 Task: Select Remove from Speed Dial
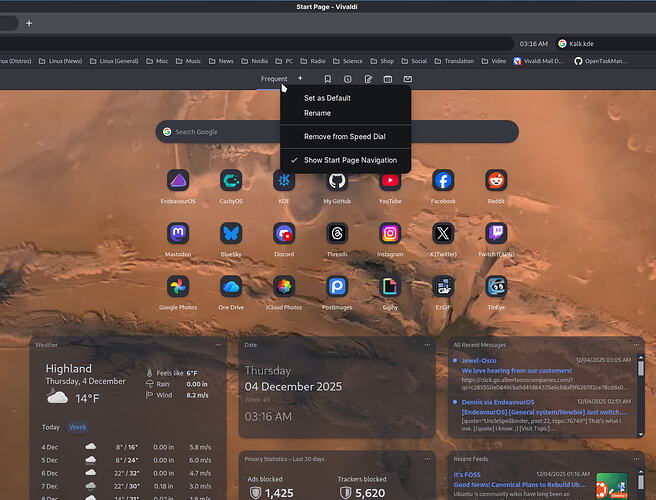click(344, 136)
